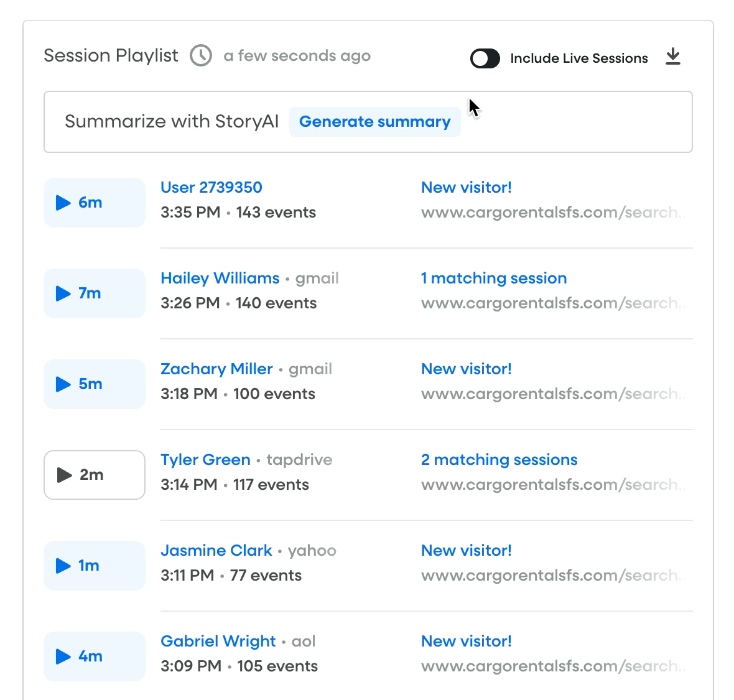Click the Session Playlist heading

[x=111, y=56]
